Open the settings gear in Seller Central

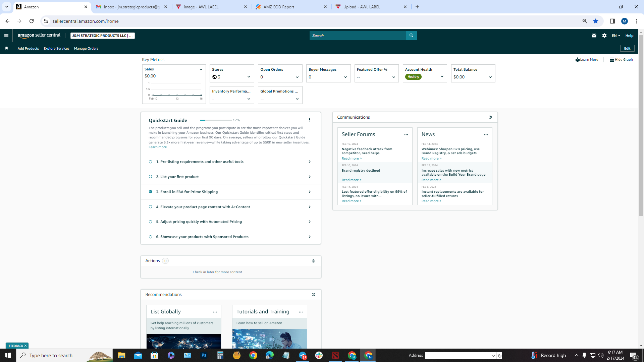pyautogui.click(x=604, y=36)
